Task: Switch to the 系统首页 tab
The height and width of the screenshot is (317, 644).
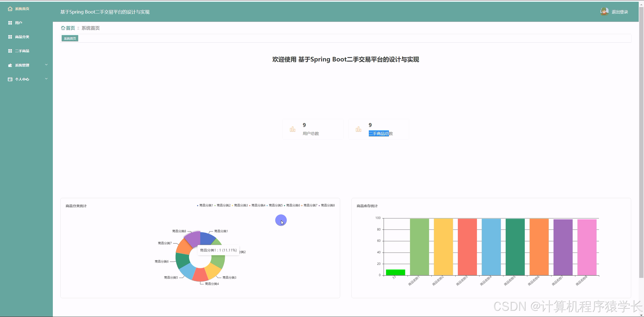Action: click(x=70, y=38)
